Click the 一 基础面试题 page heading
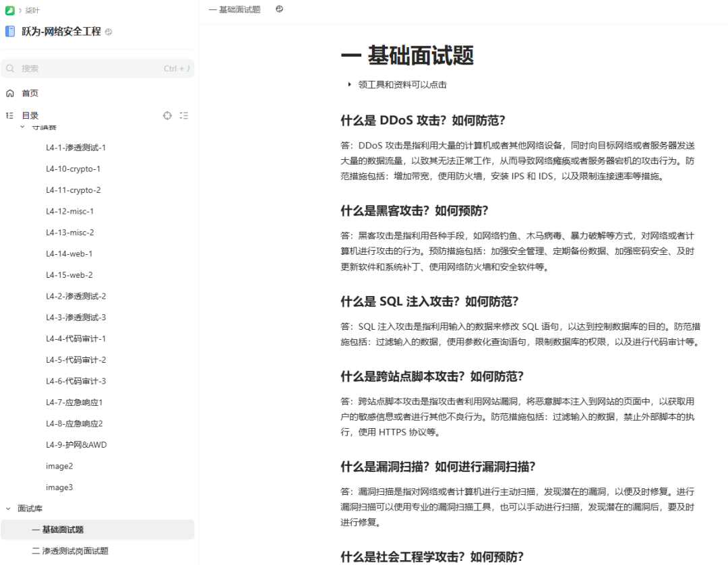 pyautogui.click(x=407, y=56)
